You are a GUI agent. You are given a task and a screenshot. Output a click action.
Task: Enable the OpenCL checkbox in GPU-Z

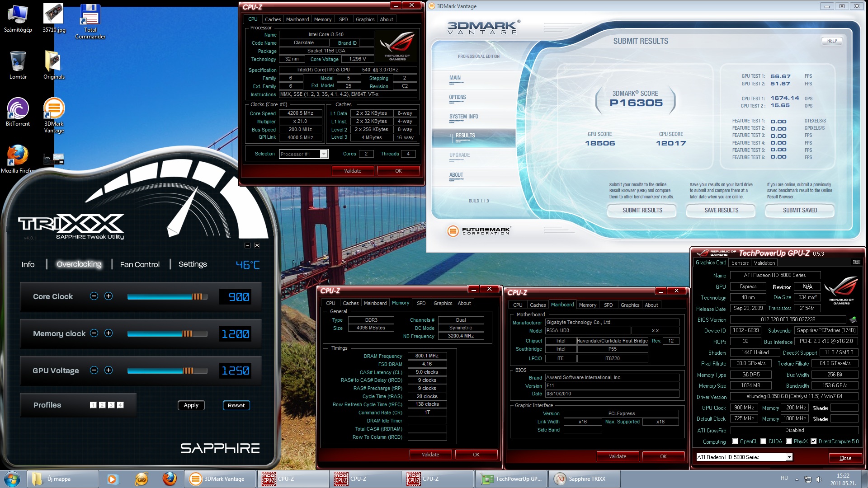click(735, 441)
